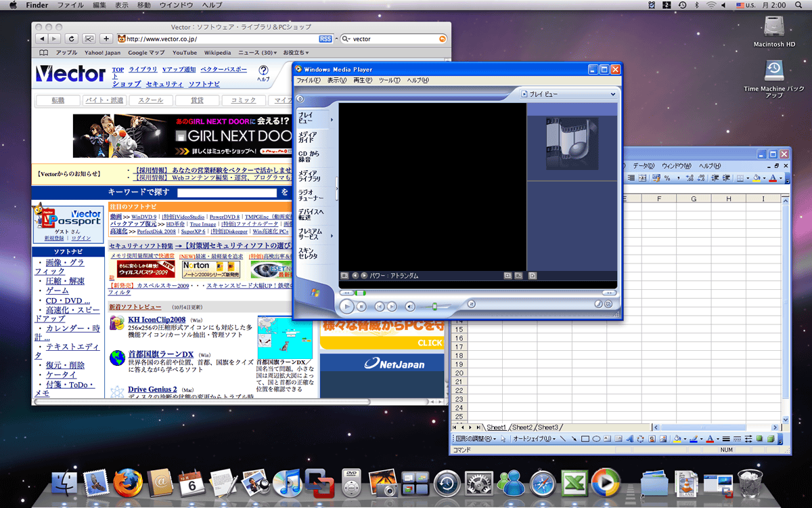Expand the プレイビュー sidebar arrow
The width and height of the screenshot is (812, 508).
[332, 119]
